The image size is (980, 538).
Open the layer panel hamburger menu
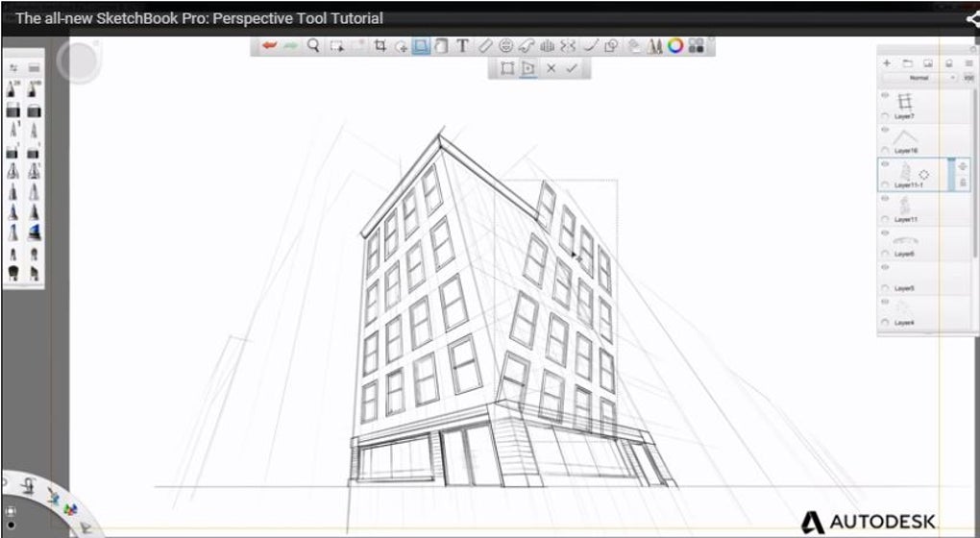(968, 62)
